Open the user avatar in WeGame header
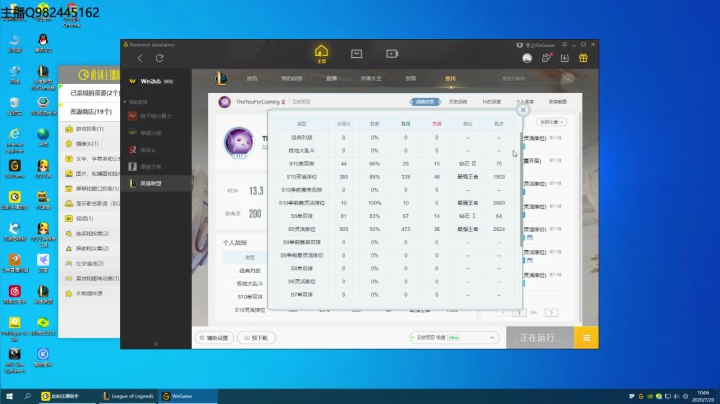The image size is (720, 404). point(527,58)
